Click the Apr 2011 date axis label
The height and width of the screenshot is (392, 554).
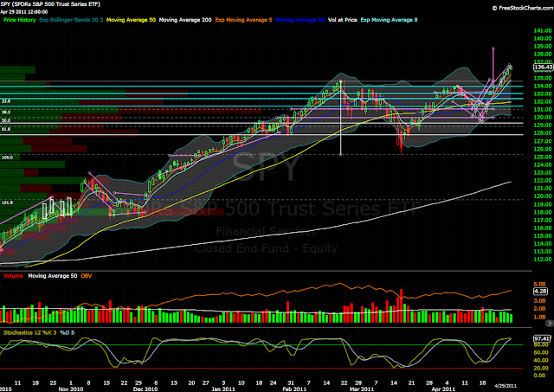444,389
